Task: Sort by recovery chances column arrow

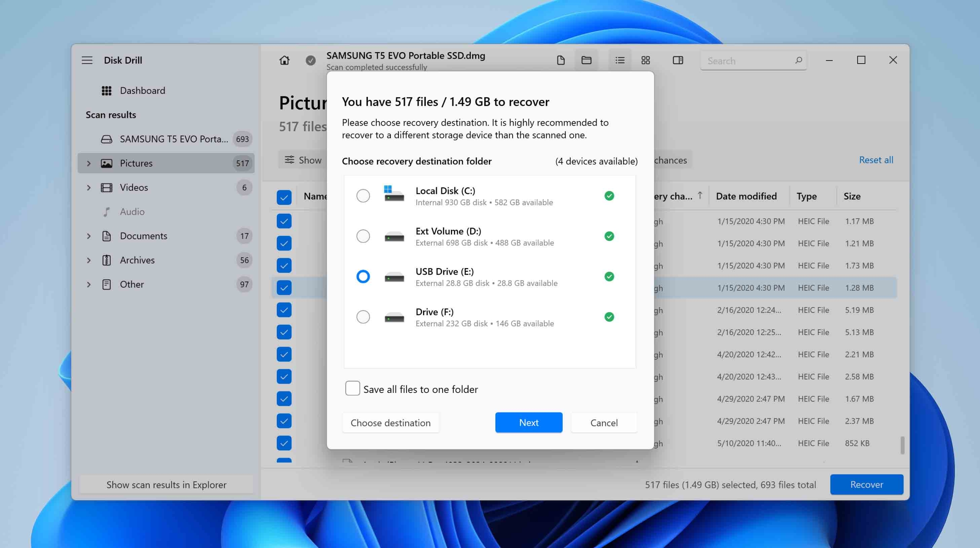Action: point(700,196)
